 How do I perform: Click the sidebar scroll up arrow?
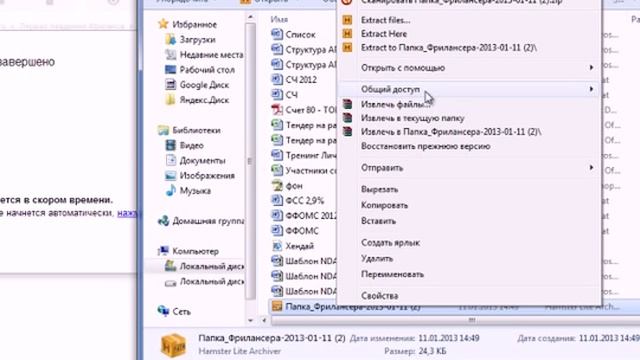pyautogui.click(x=251, y=18)
